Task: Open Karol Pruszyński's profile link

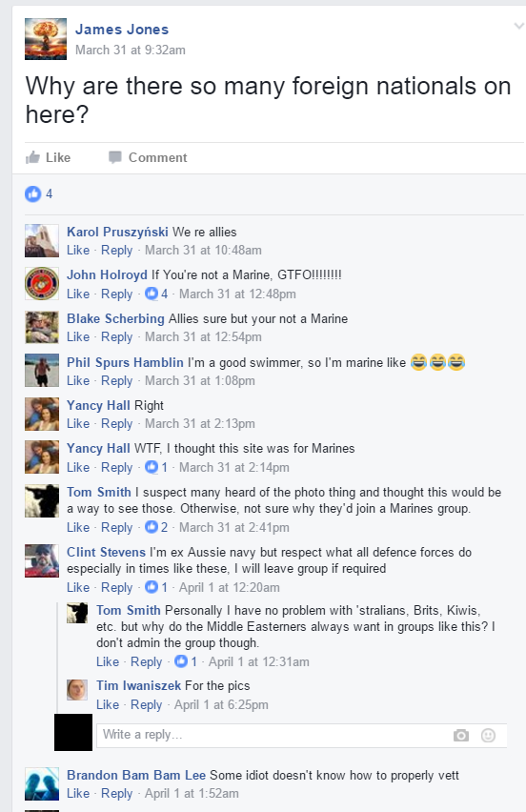Action: [117, 232]
